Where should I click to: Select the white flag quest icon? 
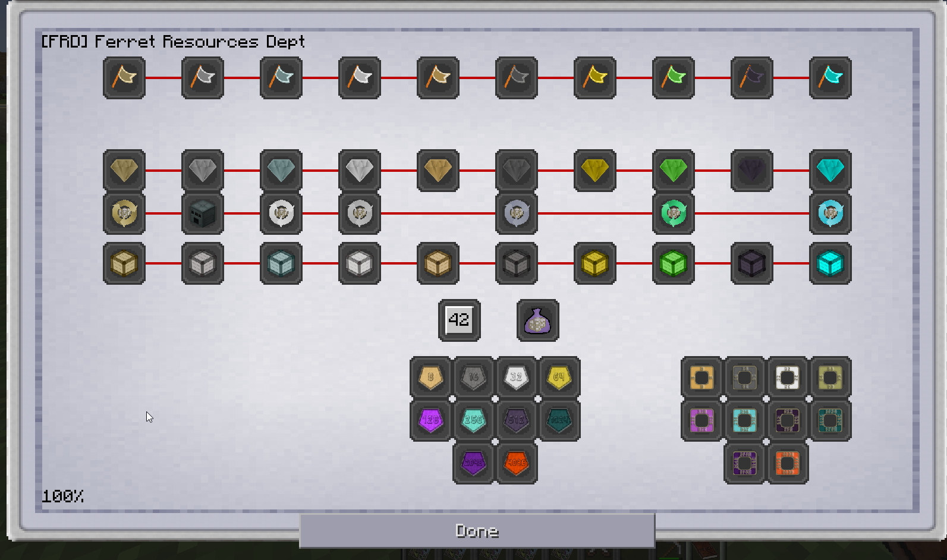coord(360,78)
